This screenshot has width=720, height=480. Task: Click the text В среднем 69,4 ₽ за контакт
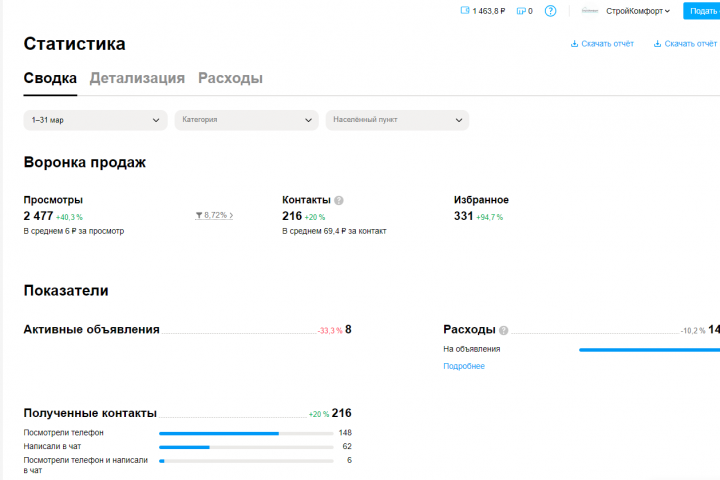point(334,231)
